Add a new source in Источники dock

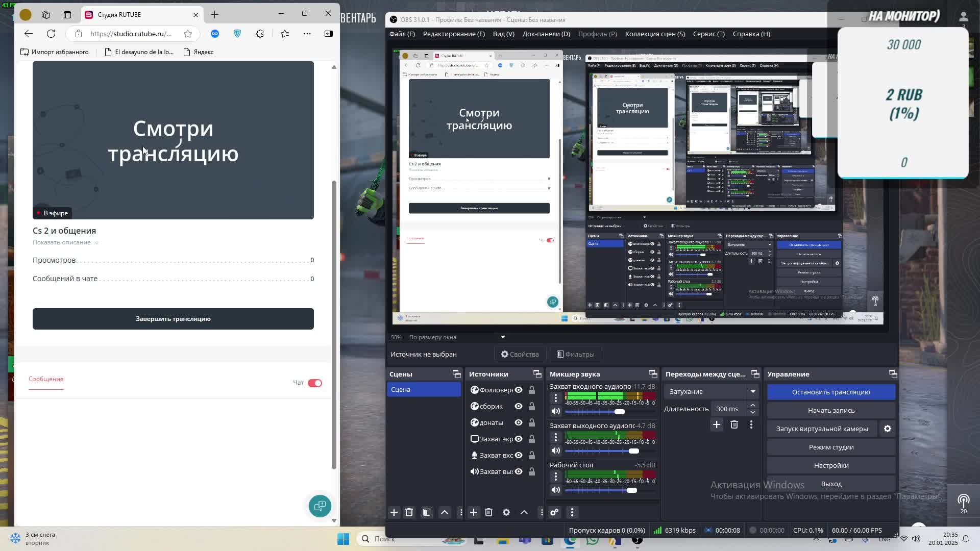[474, 512]
